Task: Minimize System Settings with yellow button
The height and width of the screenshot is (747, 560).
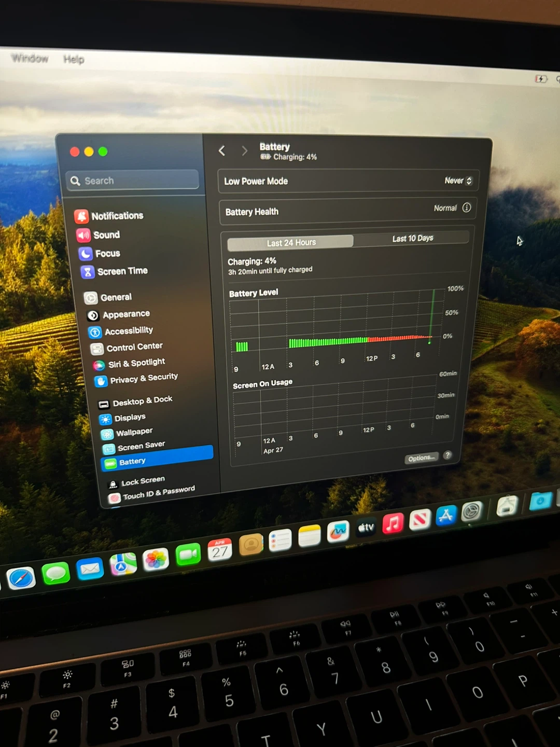Action: pyautogui.click(x=89, y=151)
